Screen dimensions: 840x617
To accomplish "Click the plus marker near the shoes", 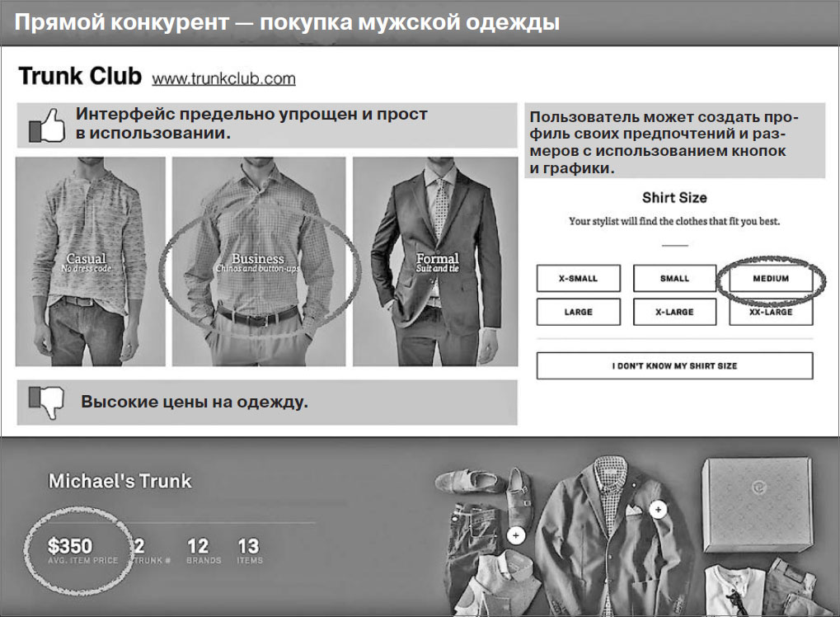I will coord(516,535).
